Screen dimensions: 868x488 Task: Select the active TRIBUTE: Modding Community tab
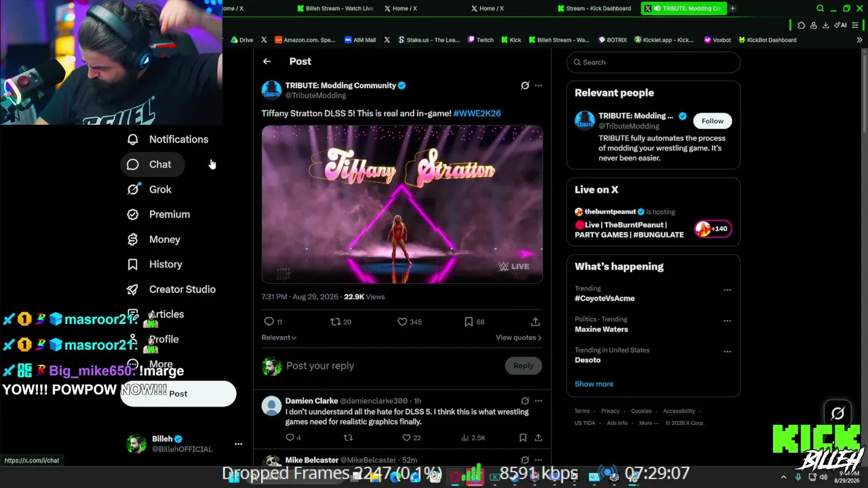pyautogui.click(x=683, y=8)
